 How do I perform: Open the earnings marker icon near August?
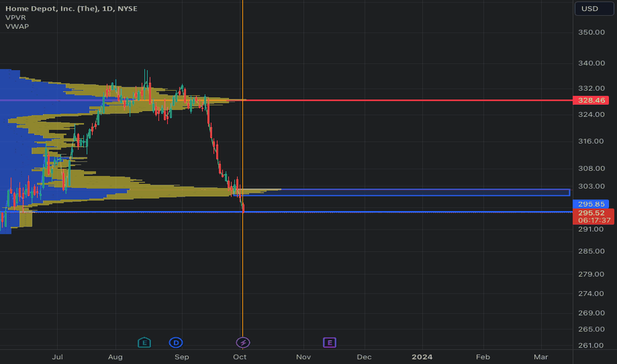[x=144, y=342]
